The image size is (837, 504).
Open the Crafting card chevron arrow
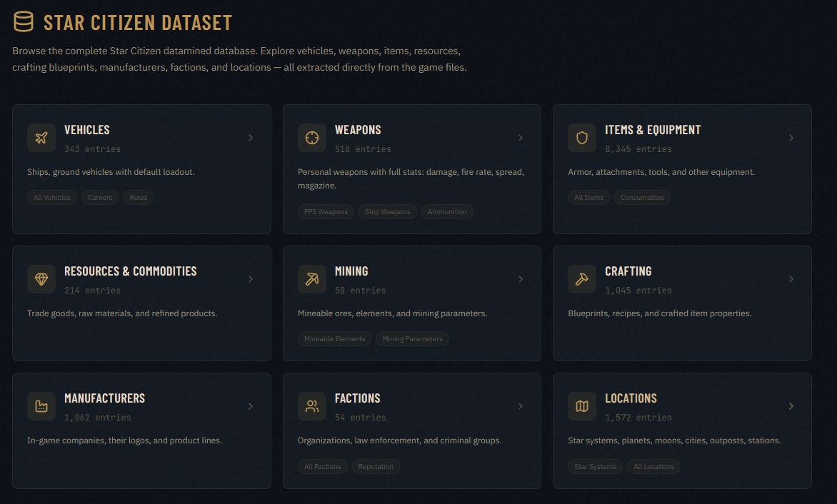tap(791, 279)
